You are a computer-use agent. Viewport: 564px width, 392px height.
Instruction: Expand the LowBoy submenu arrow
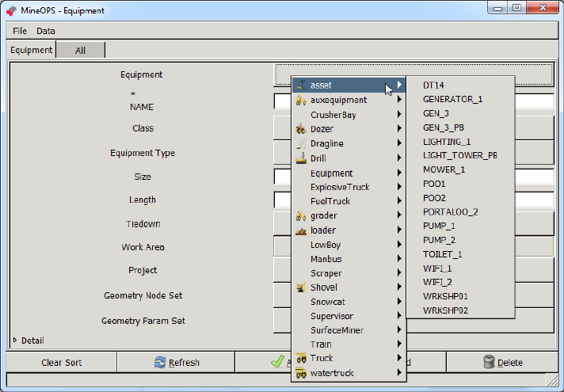[x=399, y=245]
